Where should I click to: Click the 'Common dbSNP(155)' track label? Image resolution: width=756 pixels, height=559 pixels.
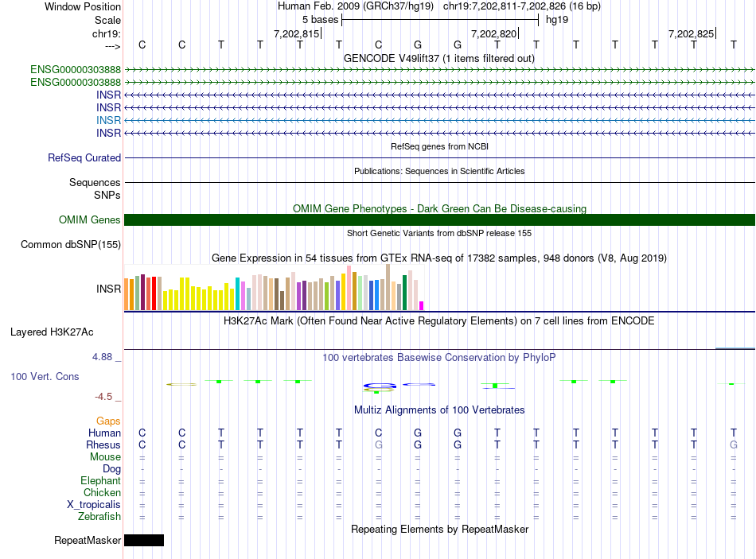(x=71, y=244)
